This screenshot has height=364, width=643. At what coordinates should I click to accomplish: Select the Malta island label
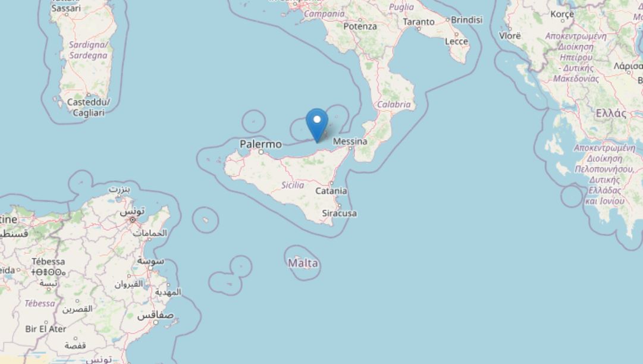click(x=303, y=263)
